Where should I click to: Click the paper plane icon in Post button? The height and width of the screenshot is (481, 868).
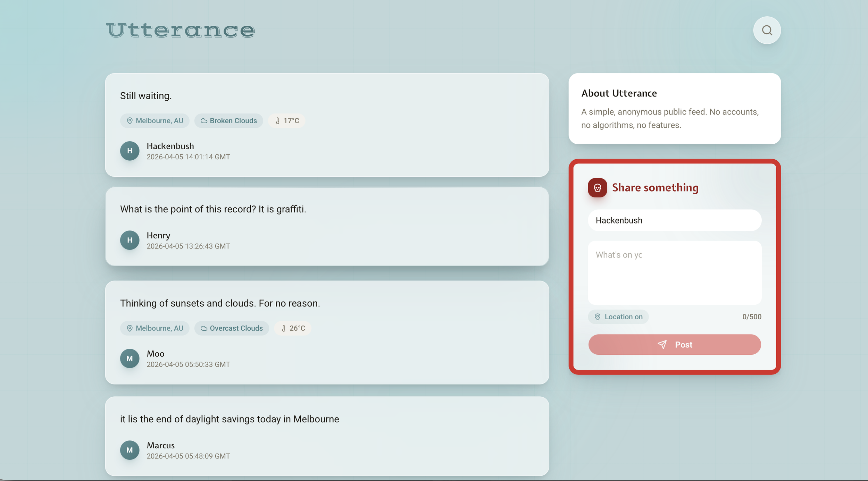point(662,345)
